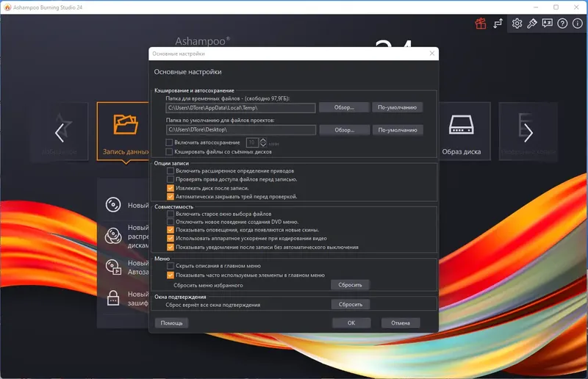Check Отключить новое поведение создания DVD меню

(171, 222)
